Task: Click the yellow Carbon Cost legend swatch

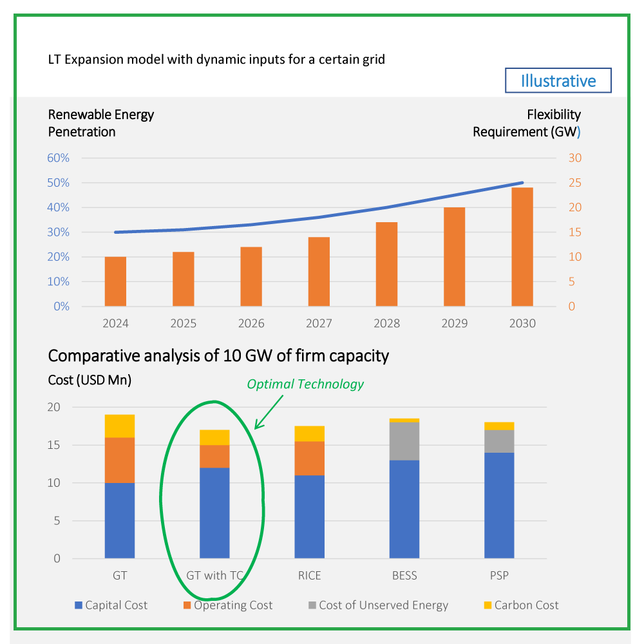Action: pyautogui.click(x=488, y=605)
